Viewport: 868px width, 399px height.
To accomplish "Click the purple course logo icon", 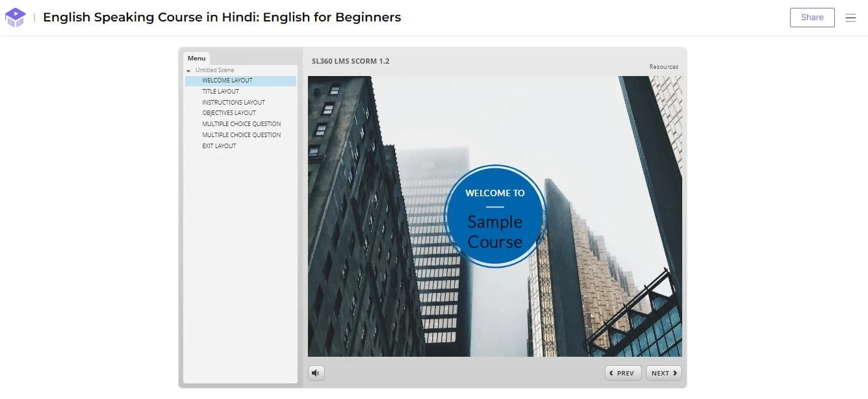I will pos(15,18).
